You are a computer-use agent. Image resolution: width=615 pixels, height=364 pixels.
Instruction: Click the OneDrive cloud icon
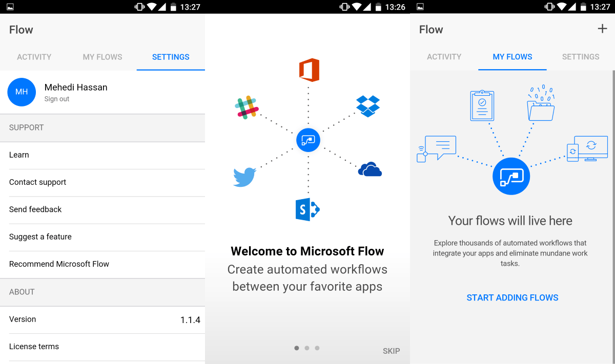coord(370,169)
